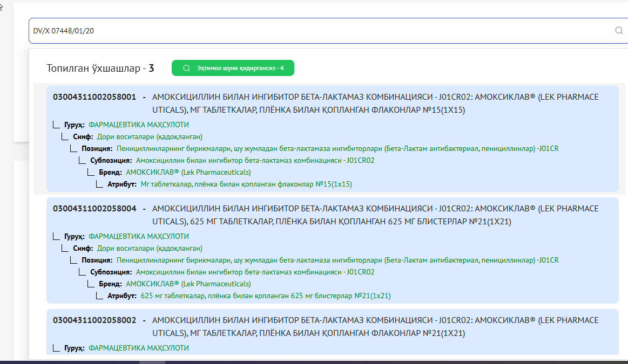The image size is (628, 364).
Task: Click Дори воситалари class in first result
Action: (x=150, y=137)
